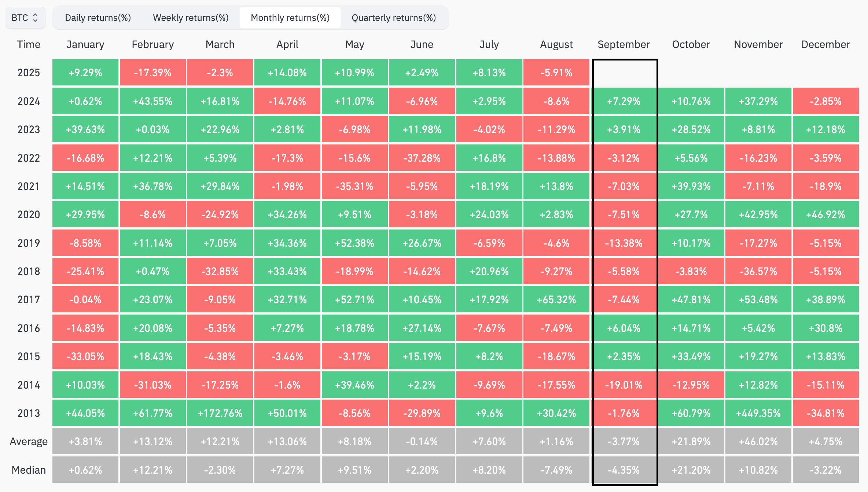Click the Average row label
Screen dimensions: 868x492
(x=29, y=441)
